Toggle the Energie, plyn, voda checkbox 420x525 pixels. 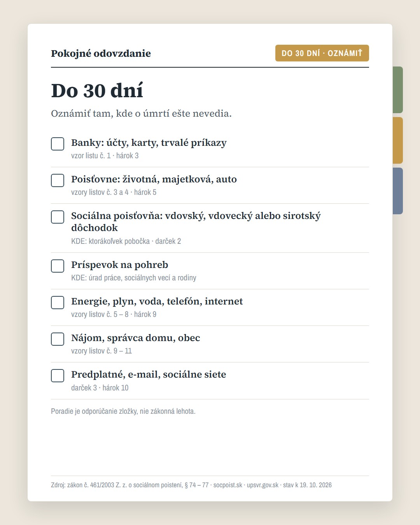pyautogui.click(x=58, y=303)
